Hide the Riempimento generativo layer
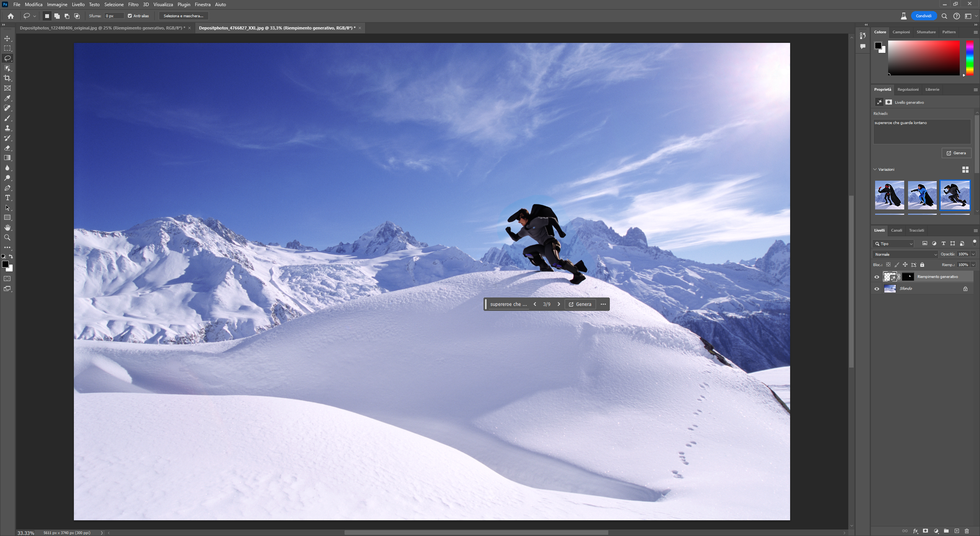 coord(877,277)
